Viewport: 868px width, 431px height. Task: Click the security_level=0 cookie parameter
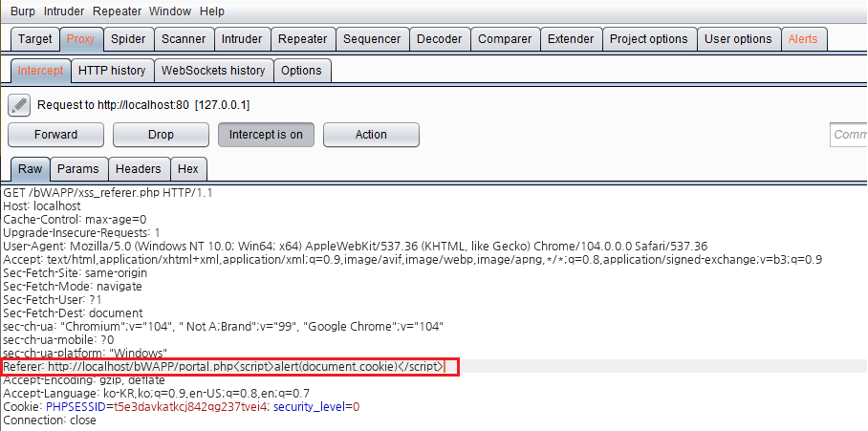316,407
